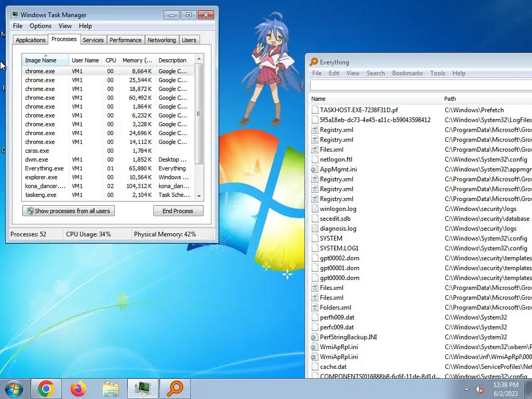The width and height of the screenshot is (532, 399).
Task: Click the gpt00002.dom file icon
Action: coord(315,258)
